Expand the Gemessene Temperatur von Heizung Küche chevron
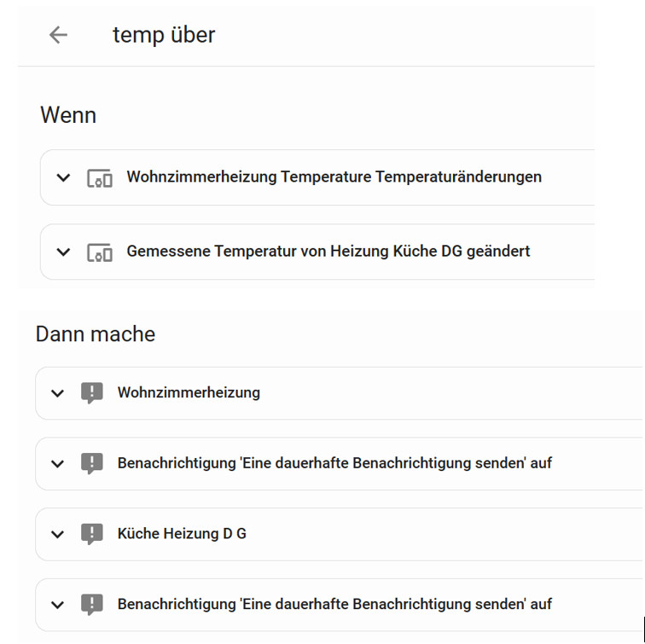 coord(63,252)
